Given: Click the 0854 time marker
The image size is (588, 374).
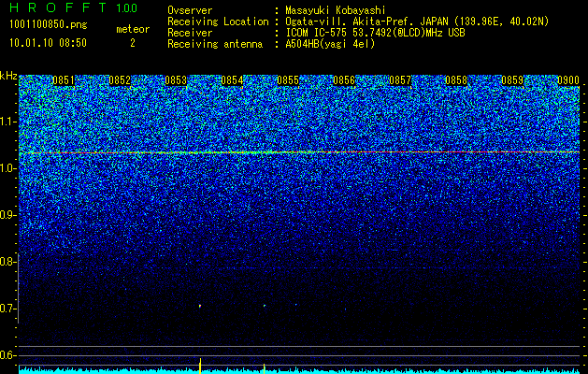Looking at the screenshot, I should (x=232, y=80).
